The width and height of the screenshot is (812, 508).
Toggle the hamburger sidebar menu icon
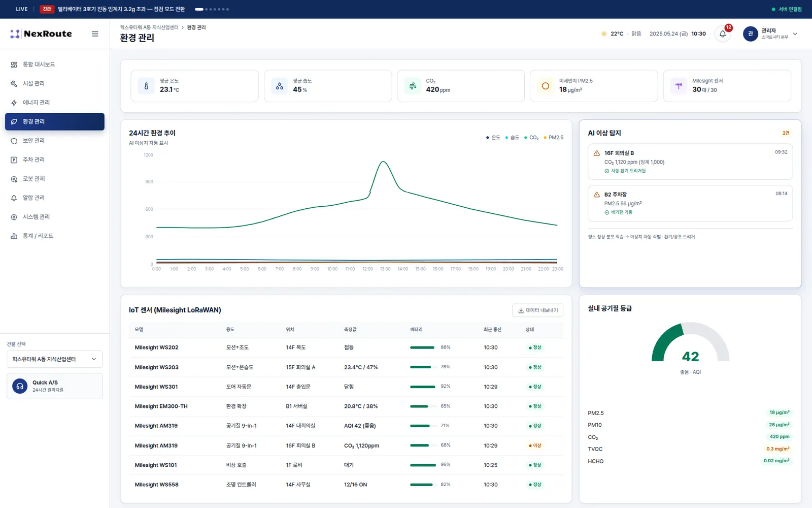(x=95, y=34)
